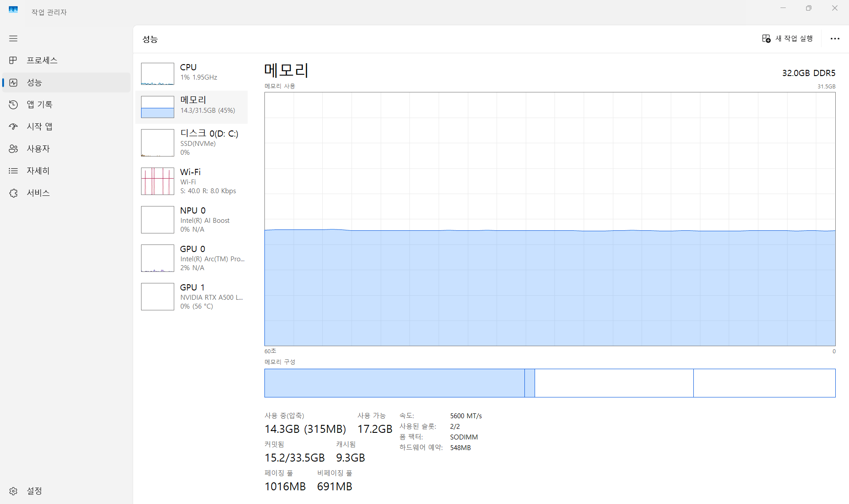This screenshot has height=504, width=849.
Task: Select the 메모리 graph thumbnail
Action: pos(157,107)
